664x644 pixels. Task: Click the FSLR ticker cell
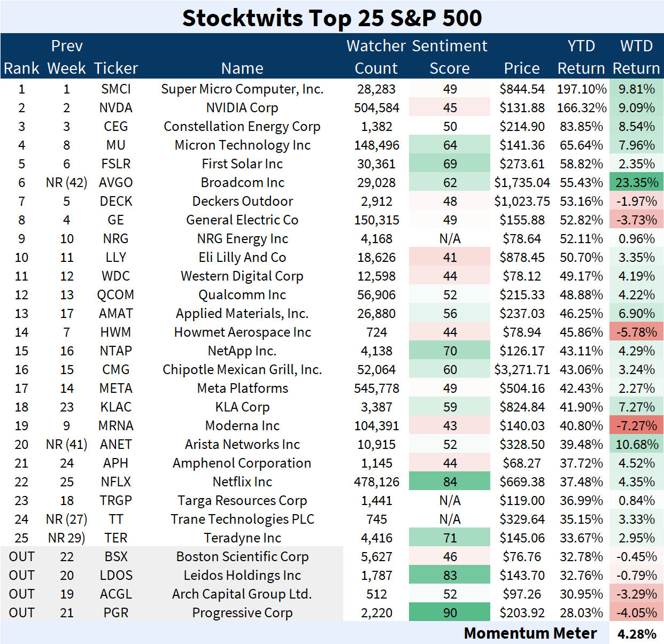pos(116,164)
